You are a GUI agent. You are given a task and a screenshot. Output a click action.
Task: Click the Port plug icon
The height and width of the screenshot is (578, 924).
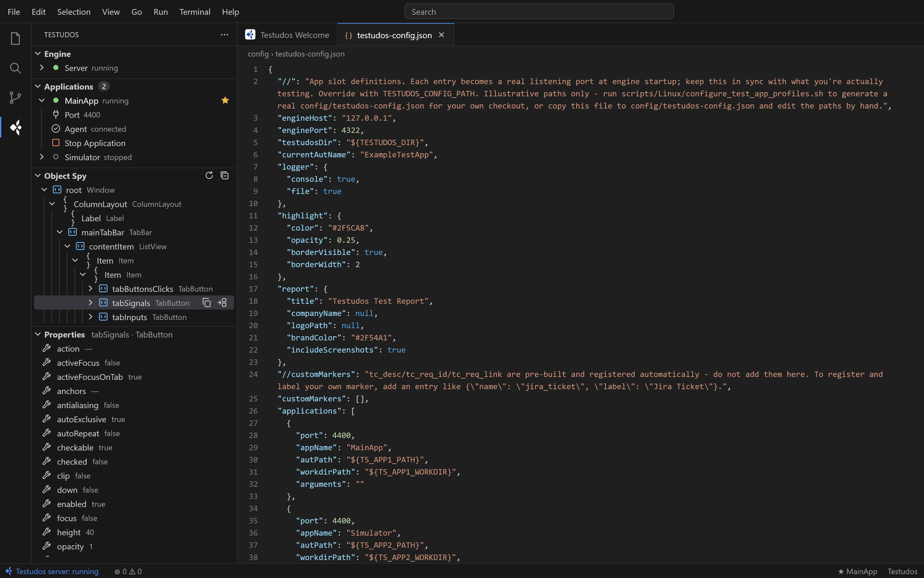point(56,115)
